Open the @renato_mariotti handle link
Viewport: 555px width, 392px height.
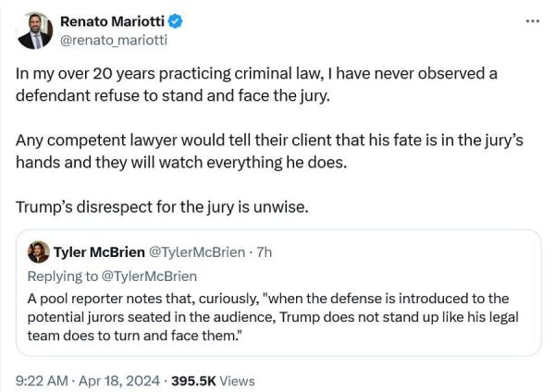coord(113,39)
